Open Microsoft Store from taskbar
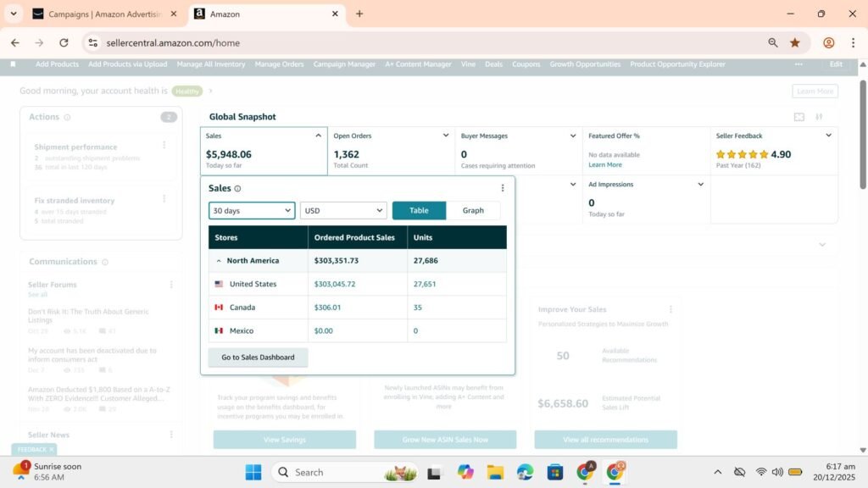Image resolution: width=868 pixels, height=488 pixels. pyautogui.click(x=554, y=472)
